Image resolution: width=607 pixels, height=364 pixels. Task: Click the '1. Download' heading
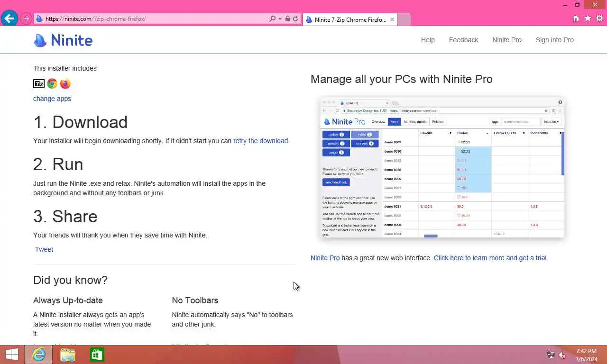tap(80, 122)
